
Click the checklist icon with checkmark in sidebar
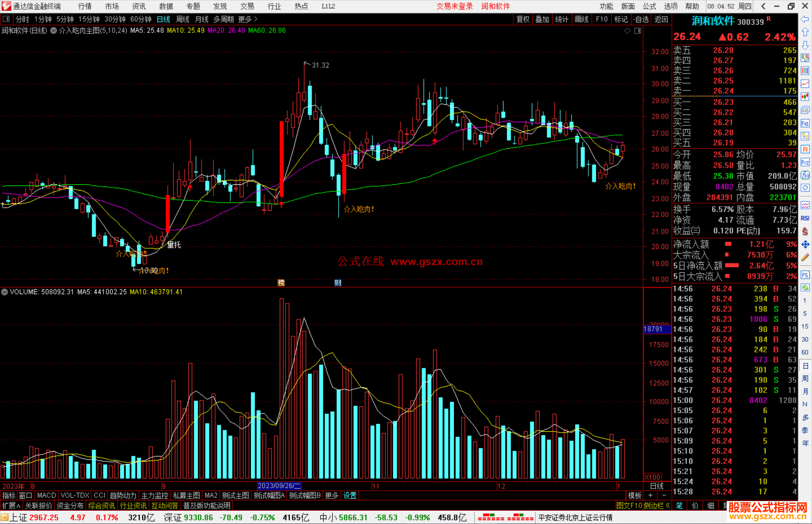pos(805,58)
